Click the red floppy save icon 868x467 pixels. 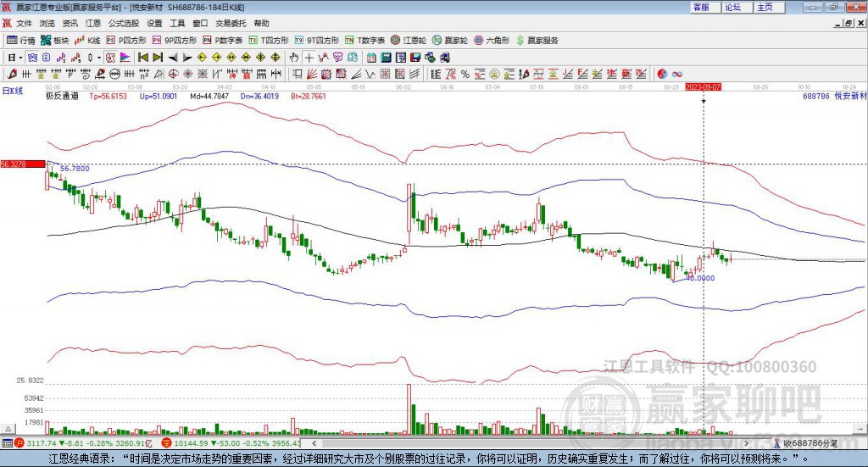point(415,58)
